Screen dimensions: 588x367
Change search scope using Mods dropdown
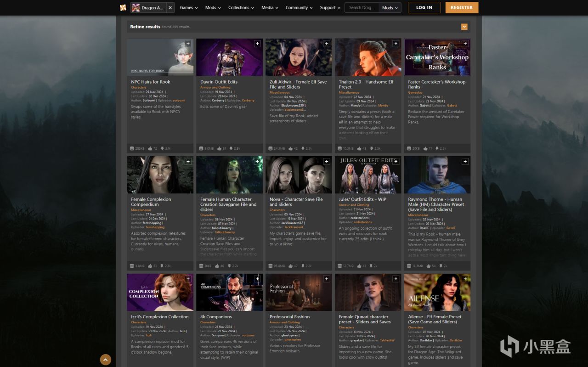[390, 8]
